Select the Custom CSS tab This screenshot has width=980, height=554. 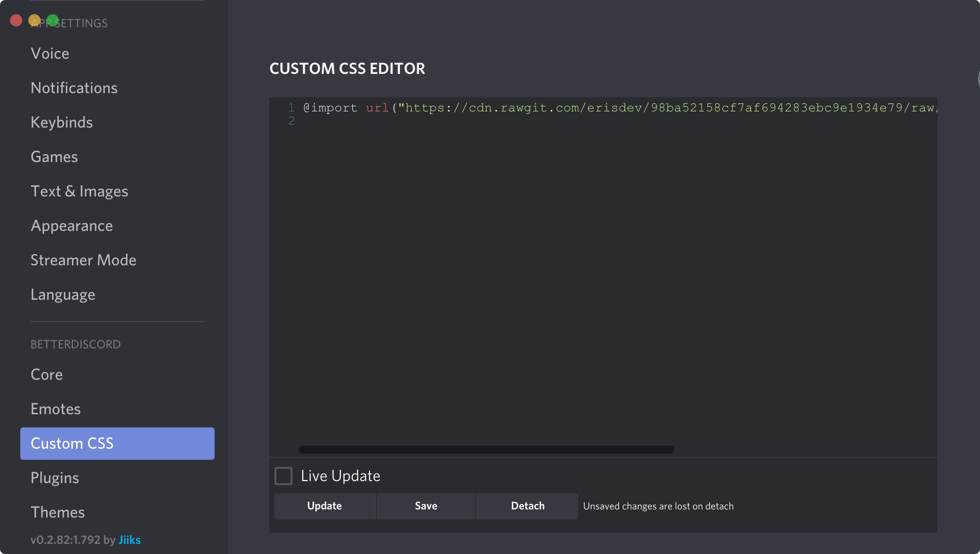click(x=117, y=444)
